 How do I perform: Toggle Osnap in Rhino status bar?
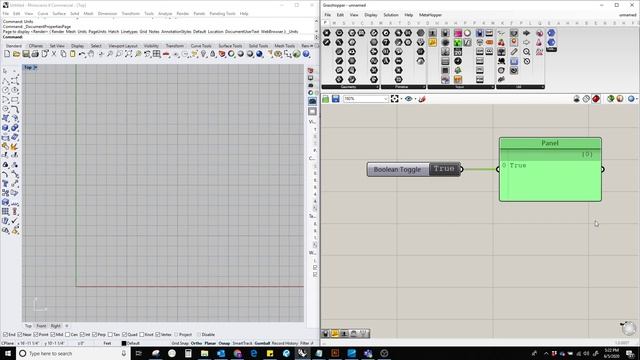(x=224, y=343)
